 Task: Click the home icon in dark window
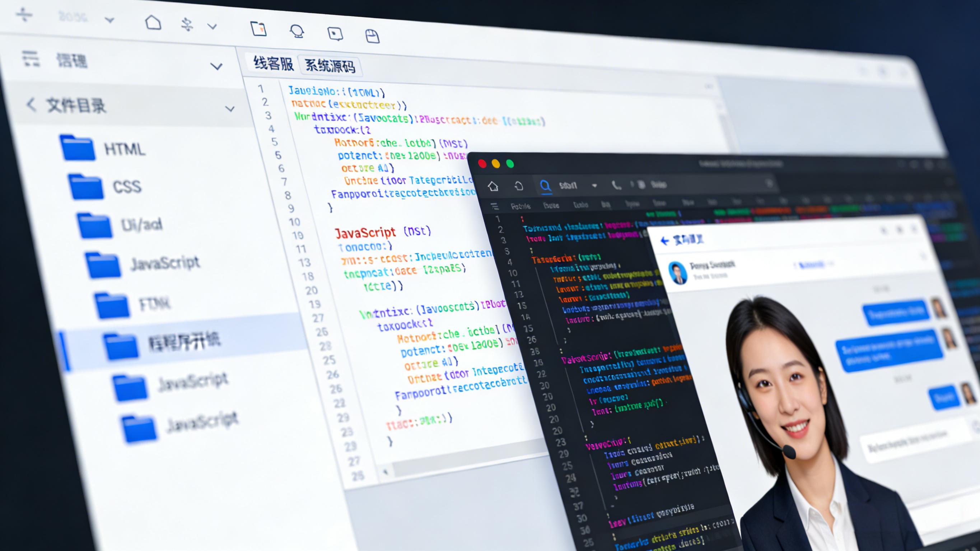(493, 186)
